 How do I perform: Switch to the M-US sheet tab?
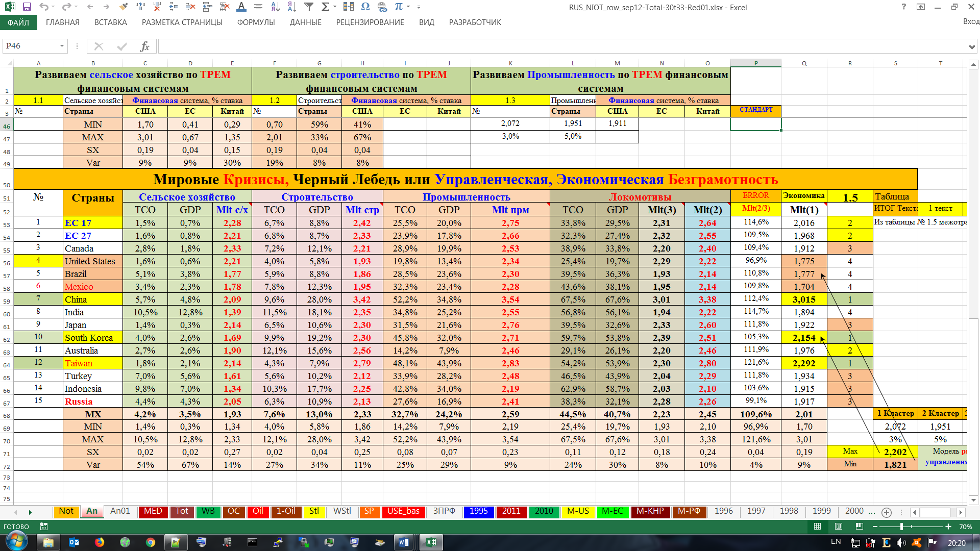578,511
